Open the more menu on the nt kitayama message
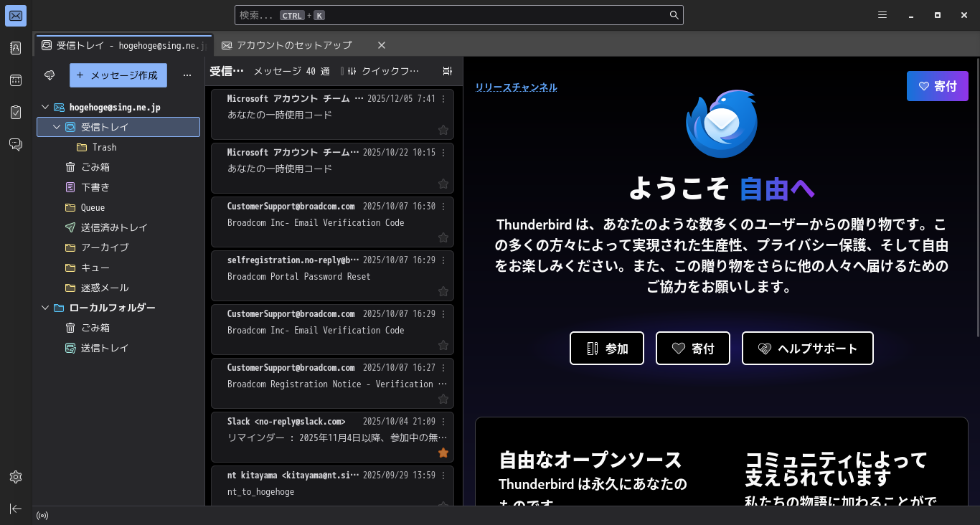Viewport: 980px width, 525px height. pos(443,476)
